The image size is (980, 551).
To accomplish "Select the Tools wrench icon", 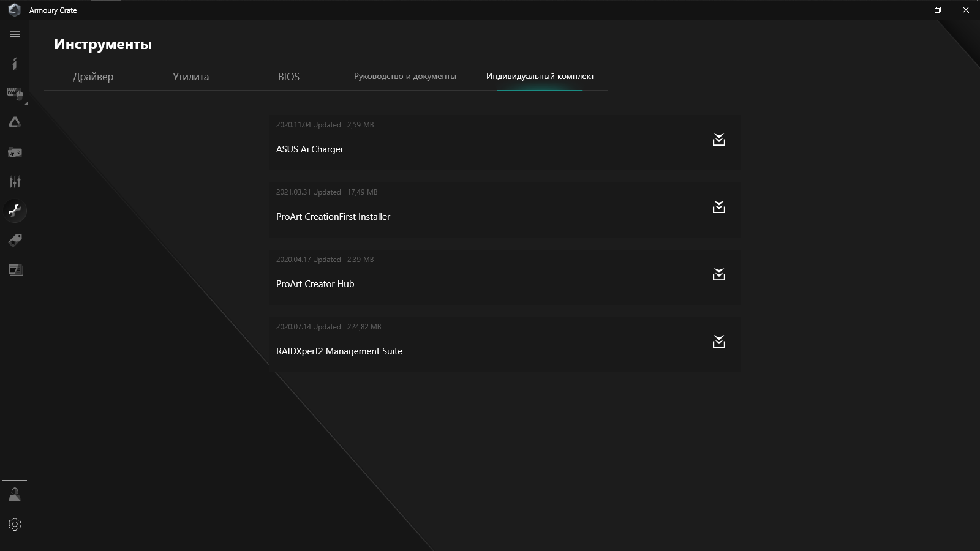I will point(15,211).
